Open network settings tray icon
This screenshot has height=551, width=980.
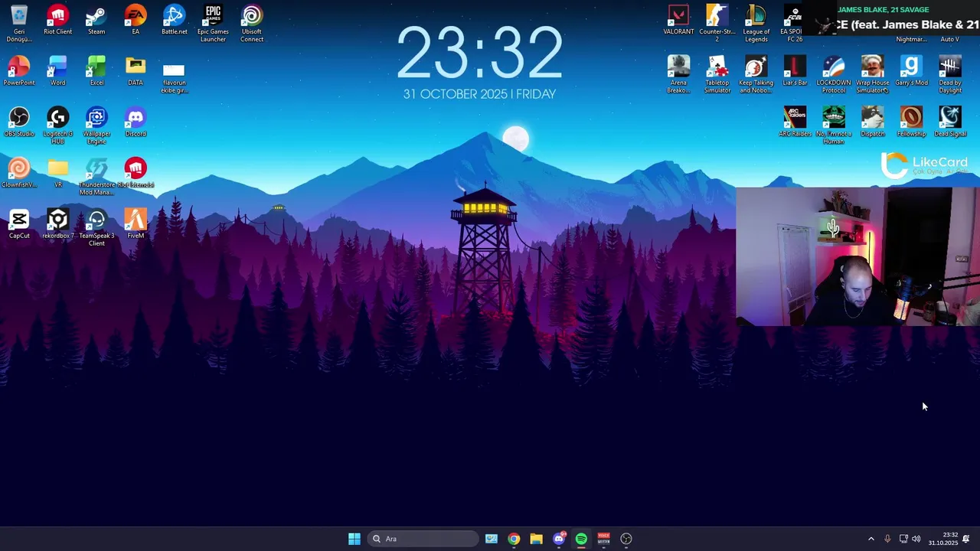[903, 539]
